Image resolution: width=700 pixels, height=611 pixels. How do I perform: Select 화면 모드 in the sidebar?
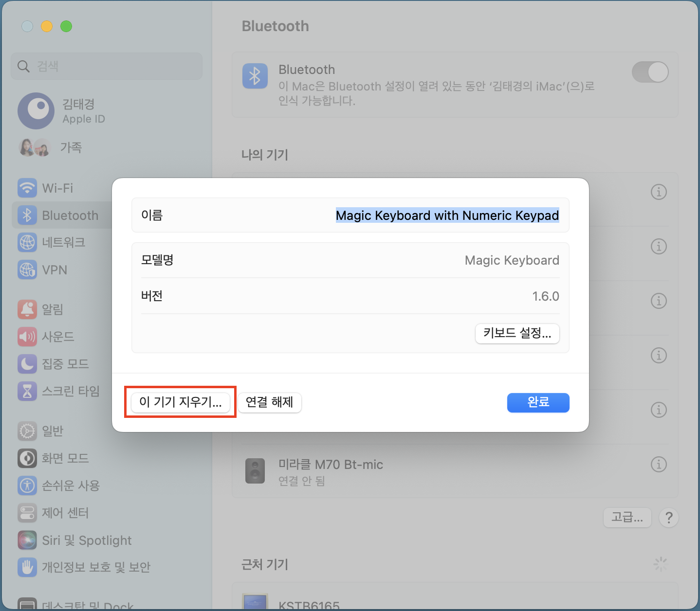point(27,458)
